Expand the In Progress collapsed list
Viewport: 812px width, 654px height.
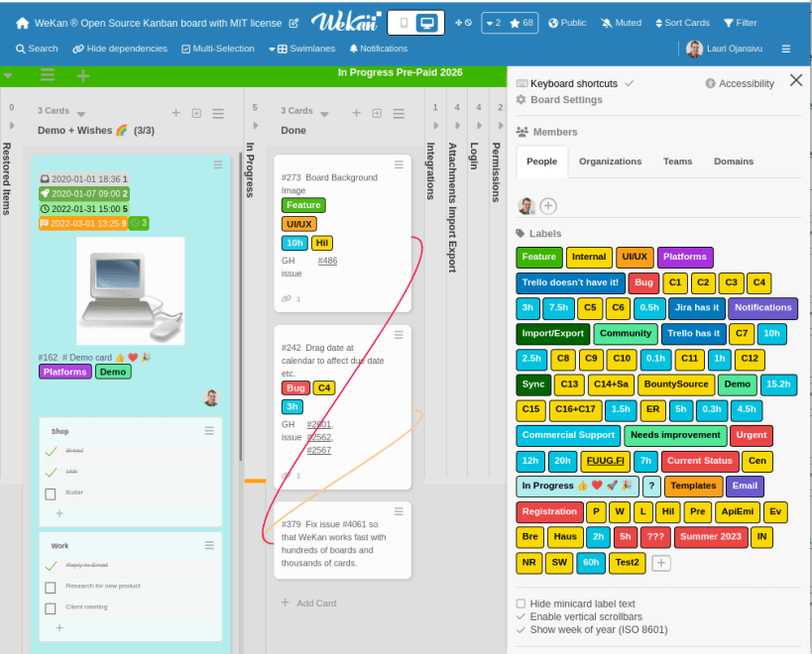coord(256,125)
